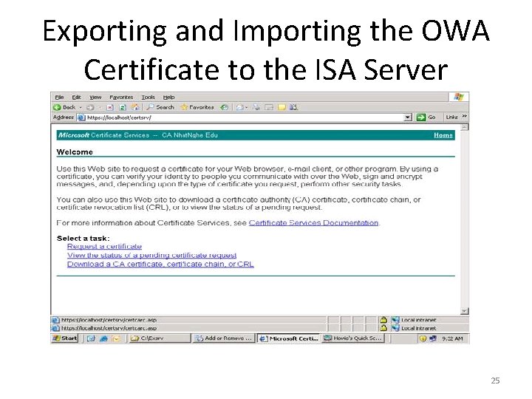Viewport: 532px width, 399px height.
Task: Click the Edit page toolbar icon
Action: point(269,107)
